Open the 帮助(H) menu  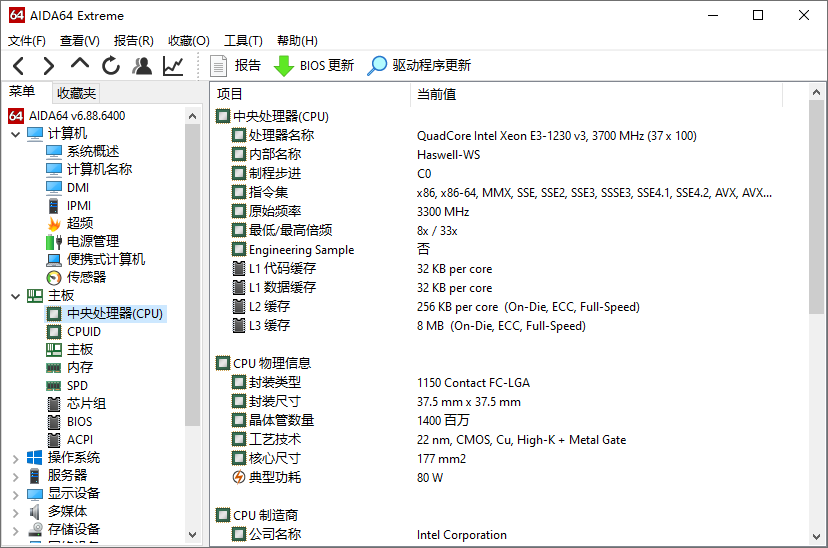point(297,41)
